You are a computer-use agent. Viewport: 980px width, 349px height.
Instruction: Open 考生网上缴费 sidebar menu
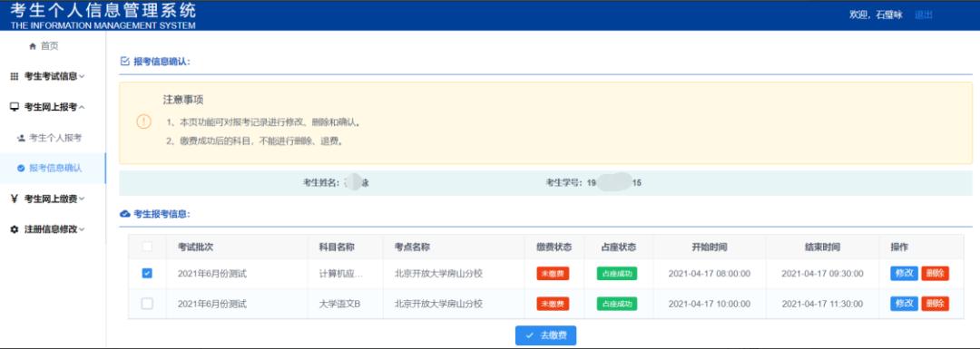pos(51,199)
